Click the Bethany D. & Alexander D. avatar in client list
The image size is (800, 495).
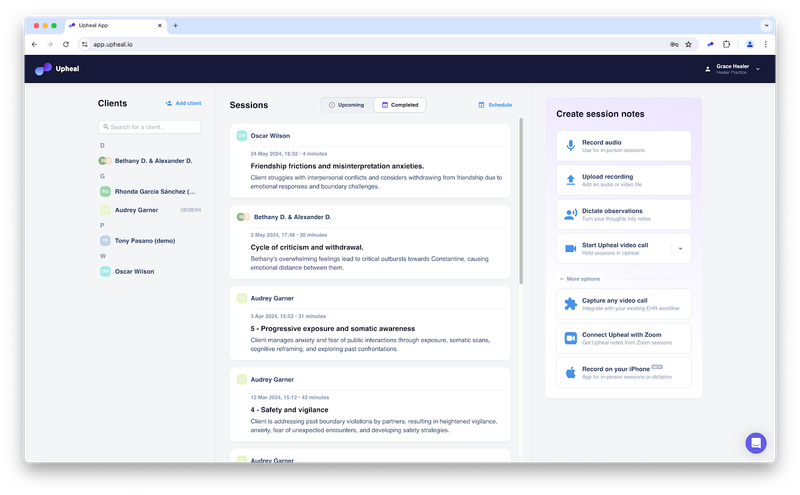click(x=105, y=161)
